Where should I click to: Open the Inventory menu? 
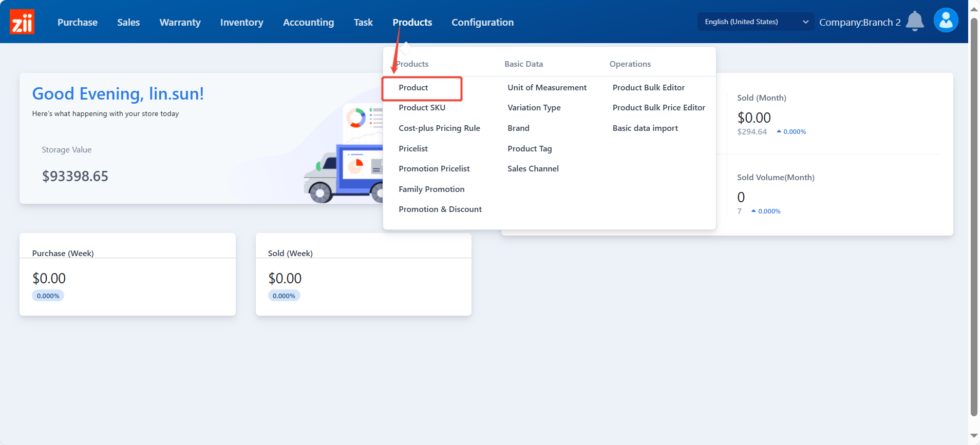(241, 22)
